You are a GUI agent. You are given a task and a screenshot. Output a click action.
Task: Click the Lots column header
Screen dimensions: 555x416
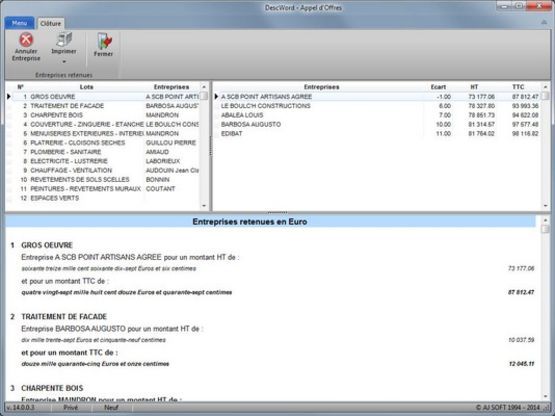(x=86, y=87)
